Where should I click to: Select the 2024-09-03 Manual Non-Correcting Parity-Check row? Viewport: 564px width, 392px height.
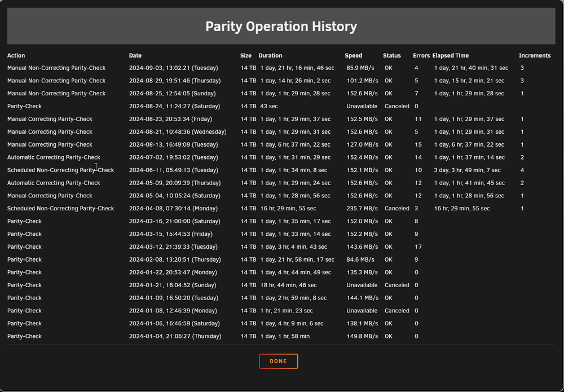[281, 68]
